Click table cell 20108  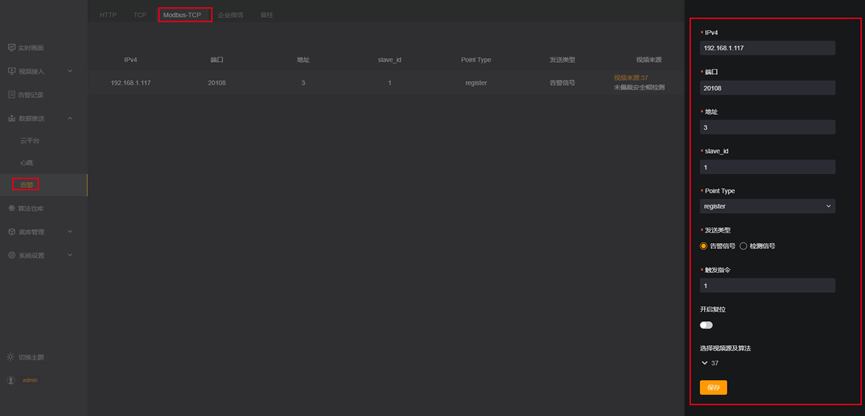[217, 83]
